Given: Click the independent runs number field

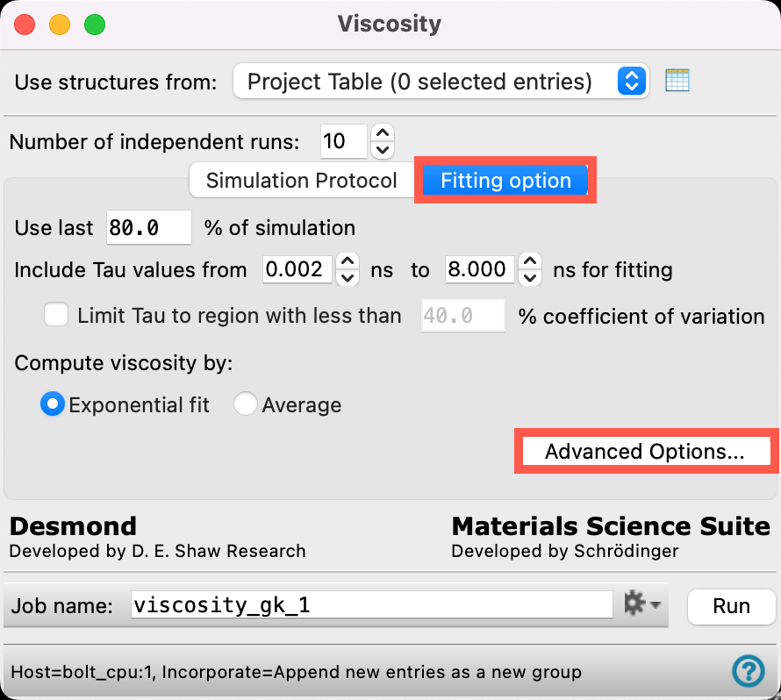Looking at the screenshot, I should (x=344, y=141).
